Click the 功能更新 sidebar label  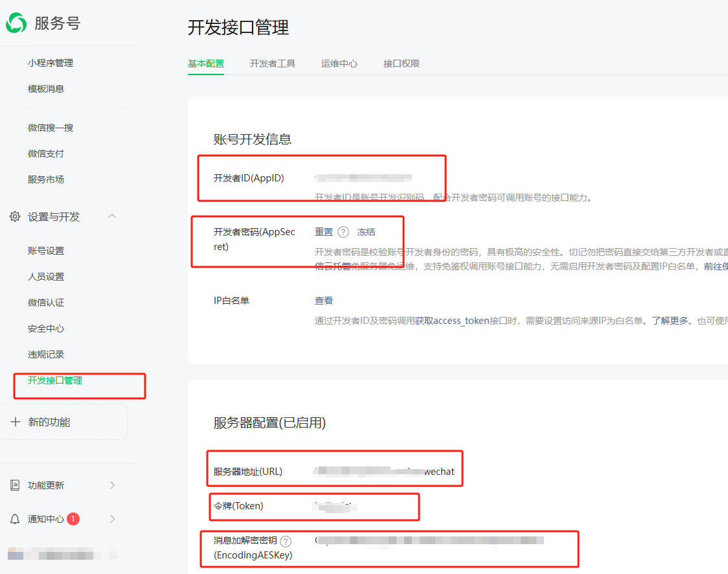45,485
